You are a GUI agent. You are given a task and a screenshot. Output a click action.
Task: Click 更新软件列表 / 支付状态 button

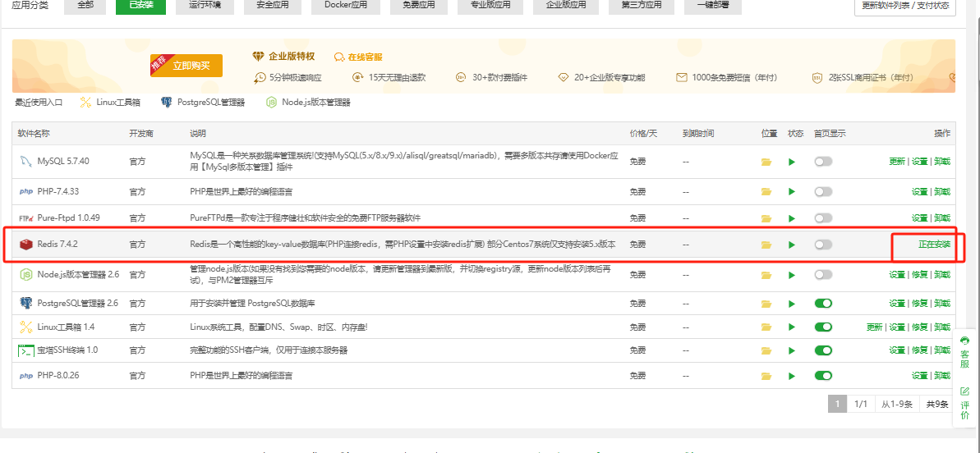click(905, 7)
